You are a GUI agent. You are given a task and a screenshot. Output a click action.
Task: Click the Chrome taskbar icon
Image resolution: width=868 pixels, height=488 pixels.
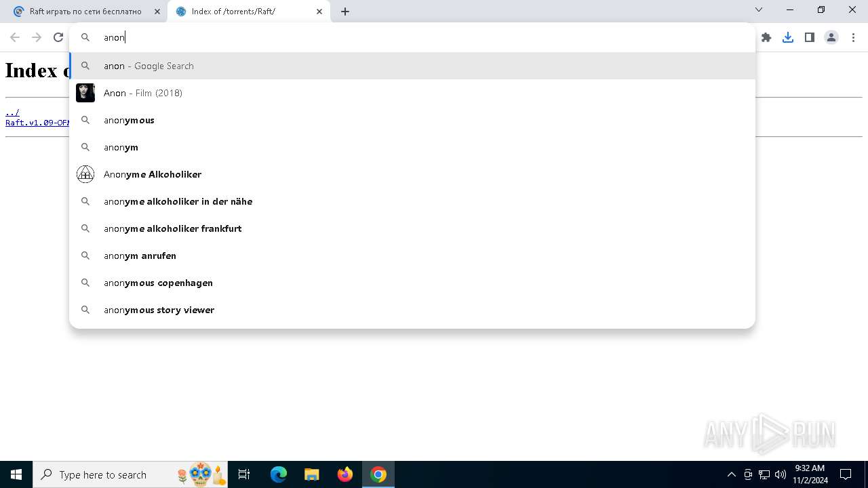coord(378,474)
